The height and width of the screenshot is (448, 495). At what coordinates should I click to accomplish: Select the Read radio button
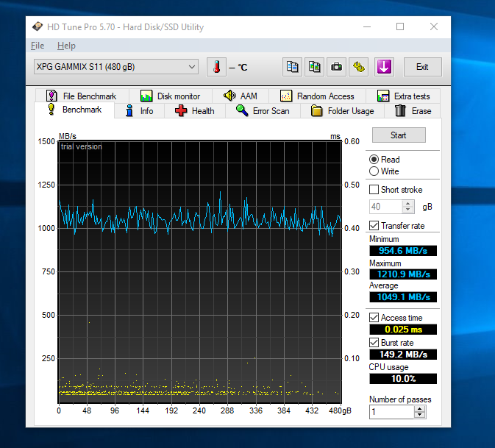pyautogui.click(x=374, y=160)
